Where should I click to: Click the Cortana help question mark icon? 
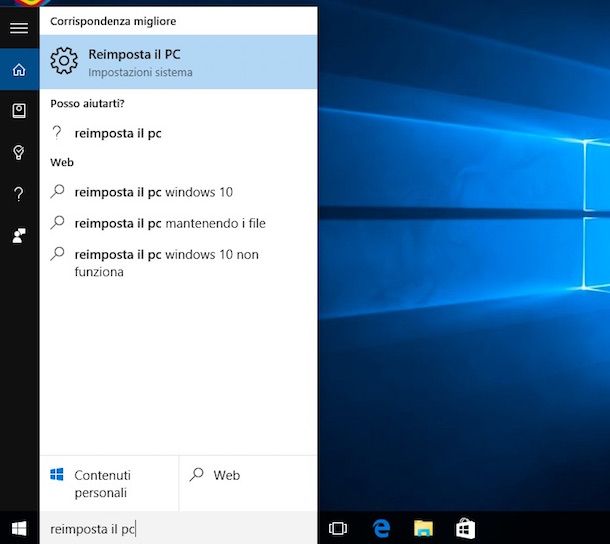click(x=19, y=194)
